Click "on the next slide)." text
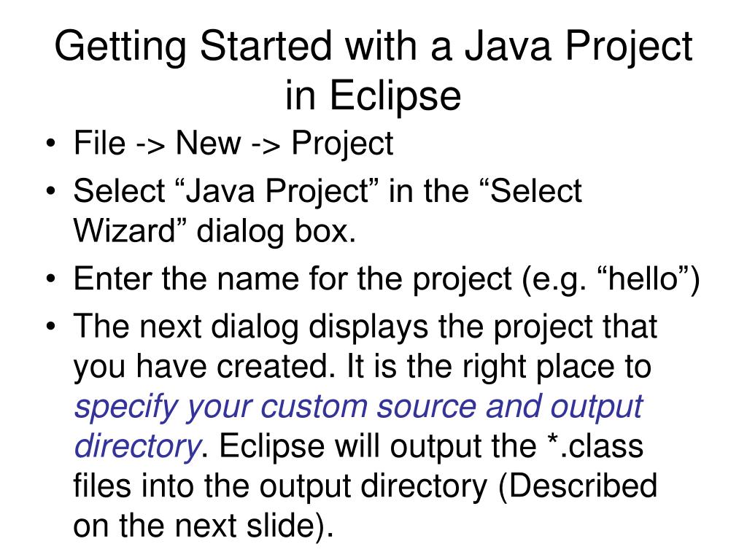This screenshot has height=560, width=747. 204,526
